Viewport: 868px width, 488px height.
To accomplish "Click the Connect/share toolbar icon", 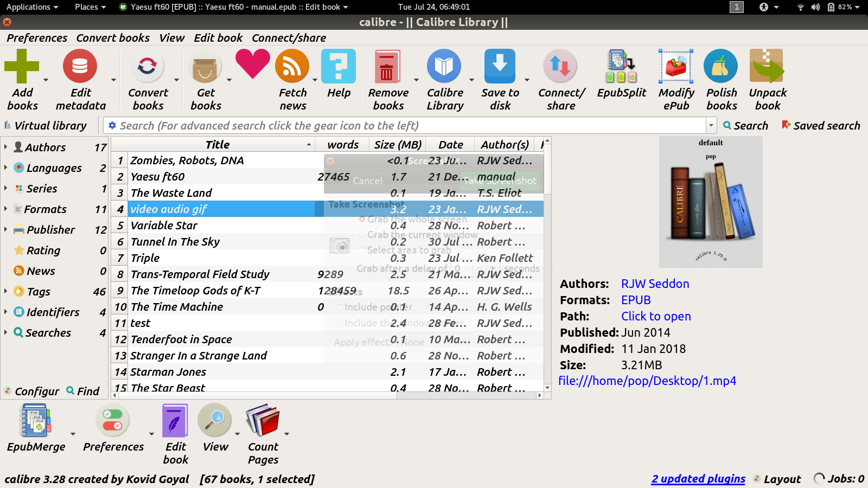I will (x=560, y=66).
